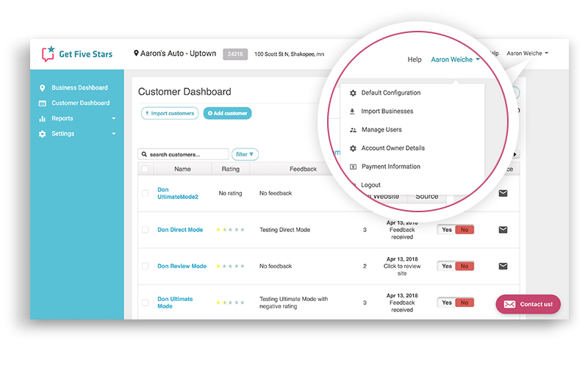Click the Business Dashboard map pin icon
The width and height of the screenshot is (588, 365).
tap(43, 87)
